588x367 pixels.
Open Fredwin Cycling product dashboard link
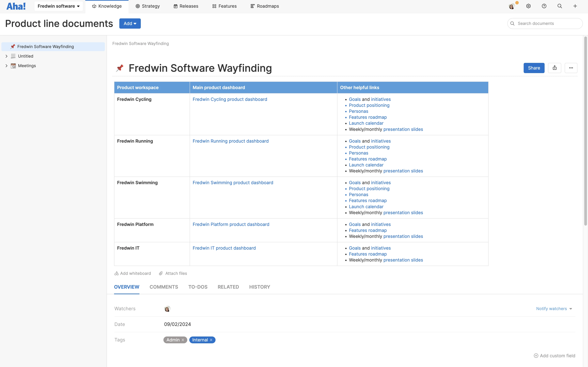(x=230, y=99)
